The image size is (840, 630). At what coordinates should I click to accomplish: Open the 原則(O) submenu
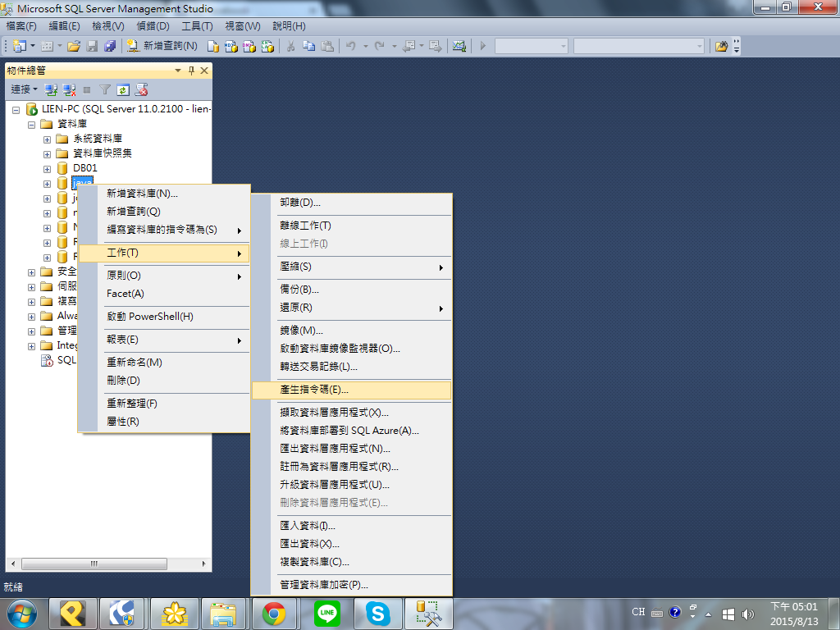[164, 276]
